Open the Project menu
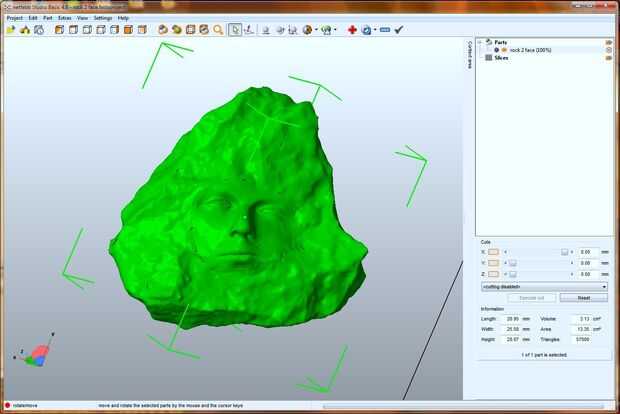Image resolution: width=620 pixels, height=414 pixels. click(x=15, y=18)
